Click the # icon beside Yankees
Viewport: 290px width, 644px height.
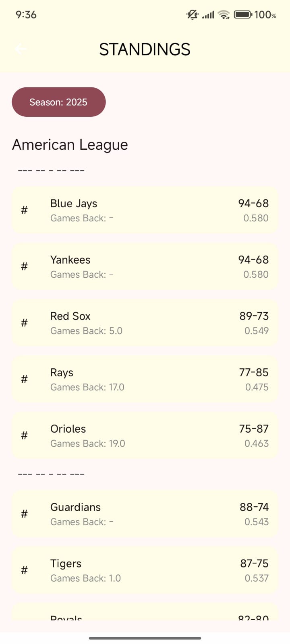click(24, 266)
